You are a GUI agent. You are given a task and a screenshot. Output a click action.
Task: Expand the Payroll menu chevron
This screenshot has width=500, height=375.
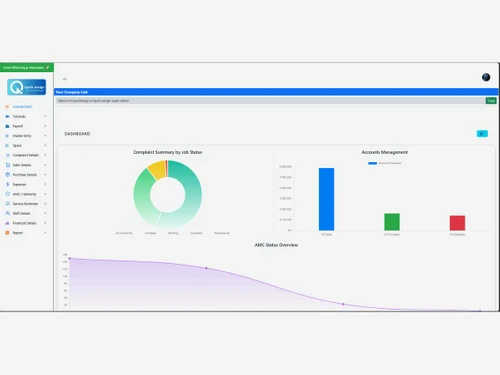[x=45, y=126]
